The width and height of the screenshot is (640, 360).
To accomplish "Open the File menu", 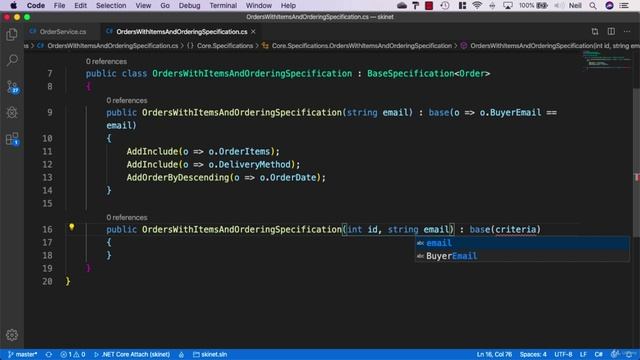I will tap(59, 5).
